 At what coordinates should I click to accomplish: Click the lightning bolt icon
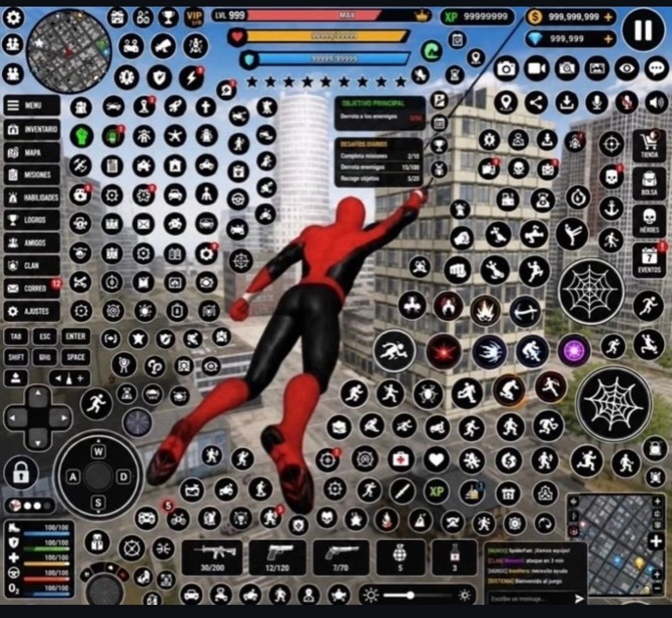coord(191,77)
